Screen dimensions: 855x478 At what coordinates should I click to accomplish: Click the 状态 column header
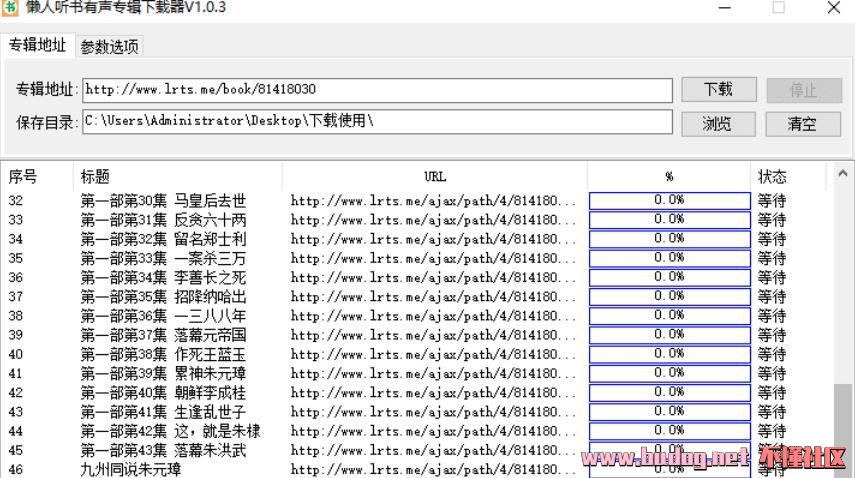coord(772,176)
